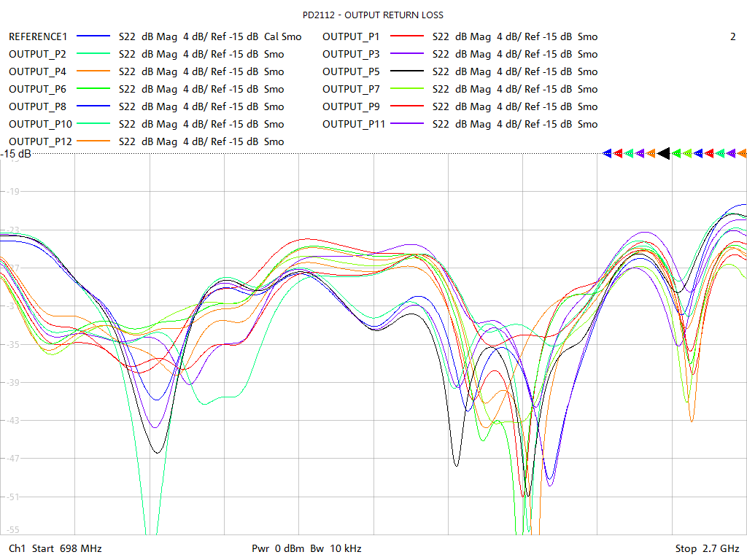Click the 'Pwr 0 dBm' power setting
Screen dimensions: 747x560
coord(278,548)
